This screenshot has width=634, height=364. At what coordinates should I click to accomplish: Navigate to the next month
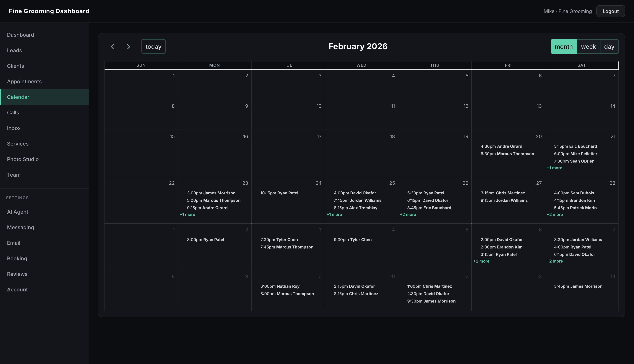click(x=128, y=46)
